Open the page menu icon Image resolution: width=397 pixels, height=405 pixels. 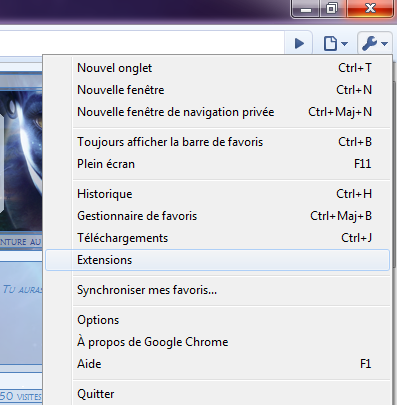click(x=335, y=43)
